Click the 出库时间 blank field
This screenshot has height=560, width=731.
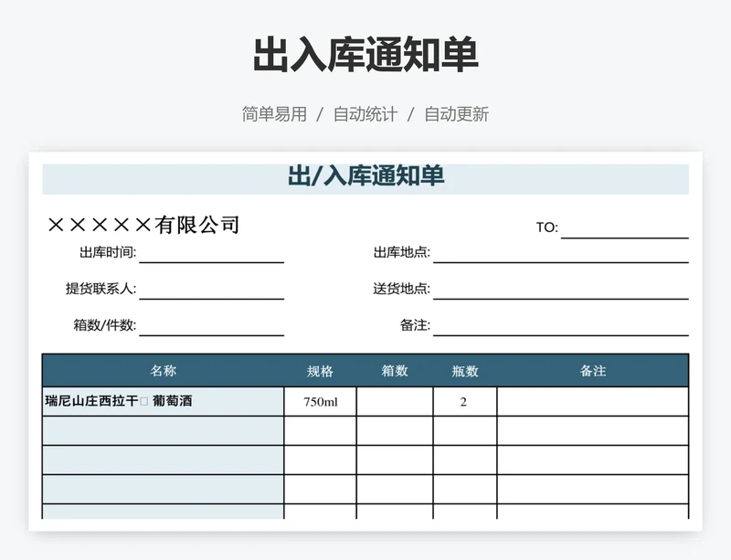pyautogui.click(x=212, y=254)
